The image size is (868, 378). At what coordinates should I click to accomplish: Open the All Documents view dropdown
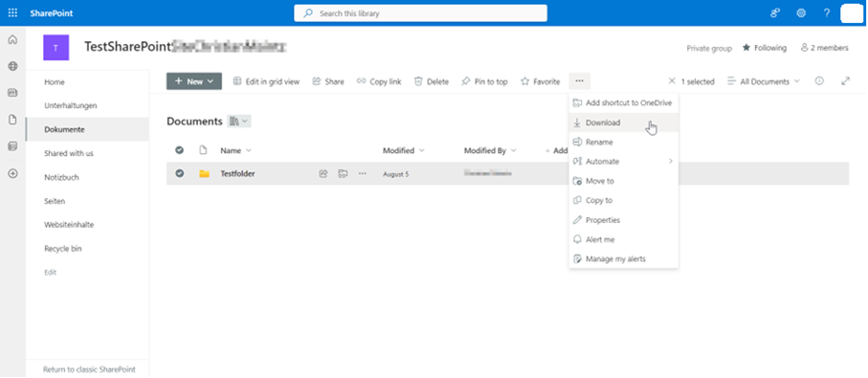(764, 81)
